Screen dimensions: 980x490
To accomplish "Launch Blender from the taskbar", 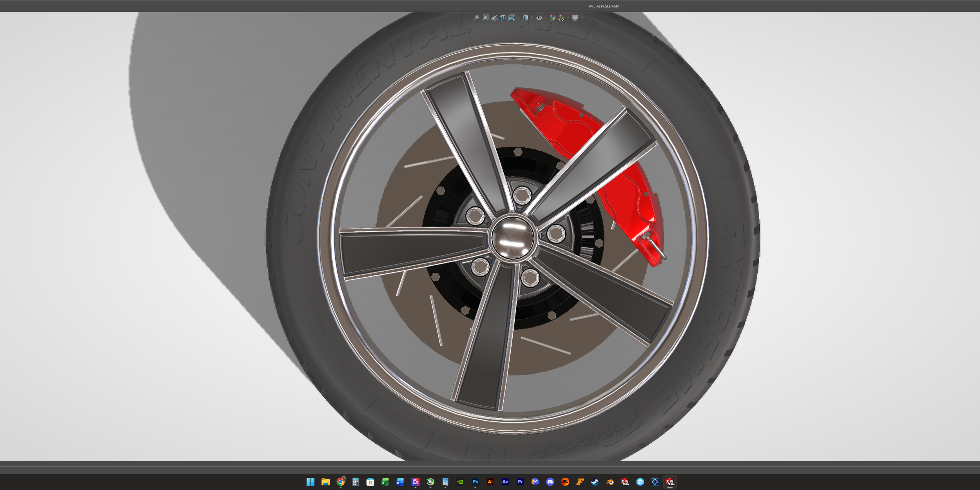I will 610,482.
